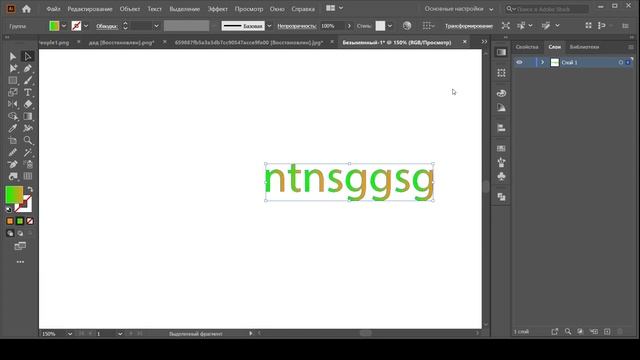Click the Обводка stroke link
The width and height of the screenshot is (640, 360).
tap(107, 26)
